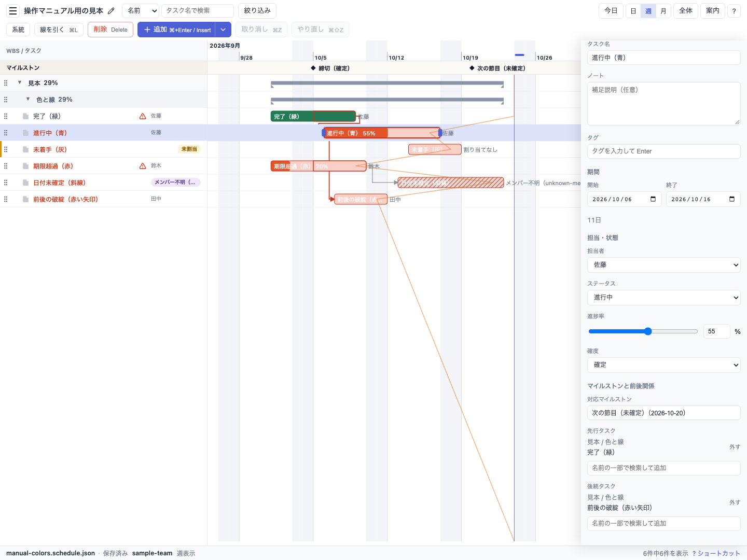The image size is (747, 560).
Task: Open the 追加 split-button dropdown arrow
Action: (223, 30)
